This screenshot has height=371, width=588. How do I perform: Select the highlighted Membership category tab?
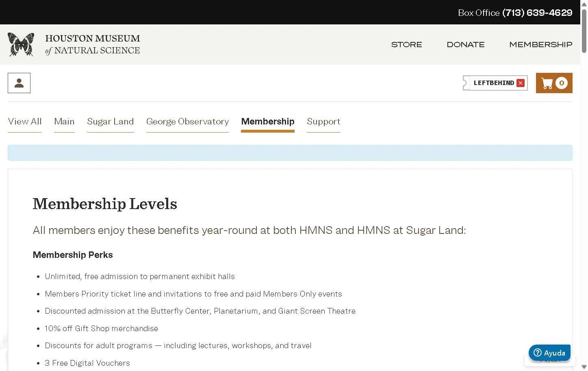pyautogui.click(x=267, y=122)
